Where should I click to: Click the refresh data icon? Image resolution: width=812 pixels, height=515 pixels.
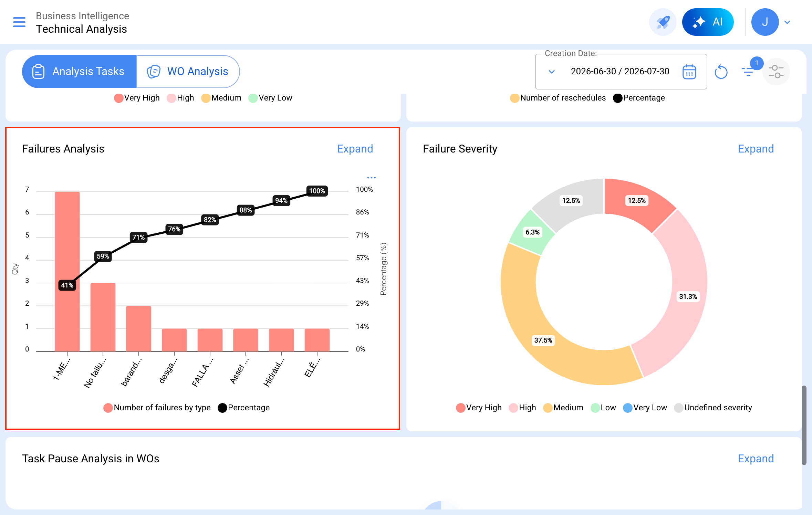tap(721, 72)
